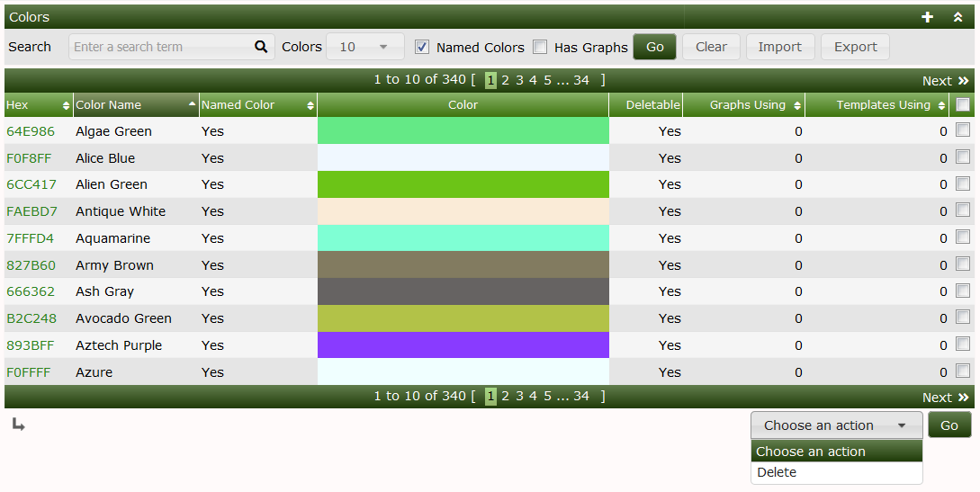Open the Choose an action dropdown
The height and width of the screenshot is (492, 980).
(836, 425)
